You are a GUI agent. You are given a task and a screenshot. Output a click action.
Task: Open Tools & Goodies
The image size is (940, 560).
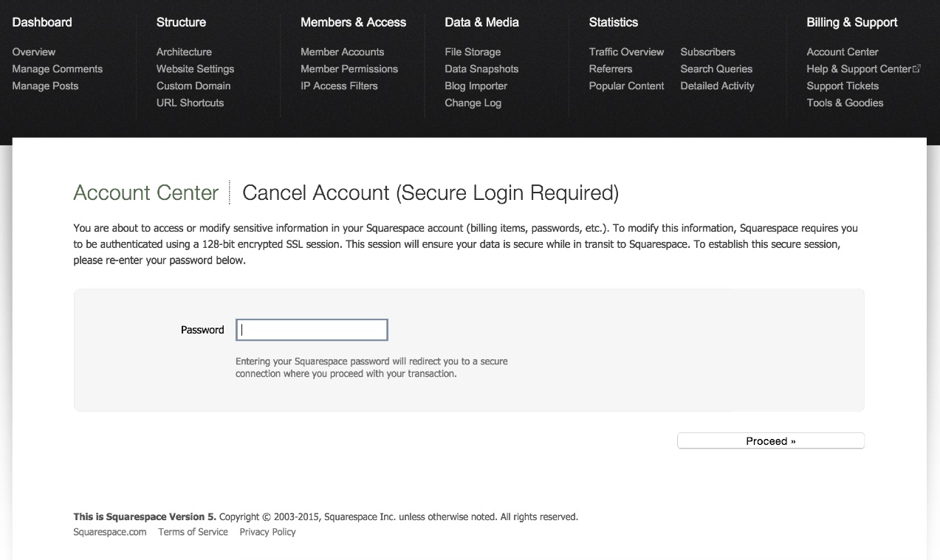tap(844, 103)
